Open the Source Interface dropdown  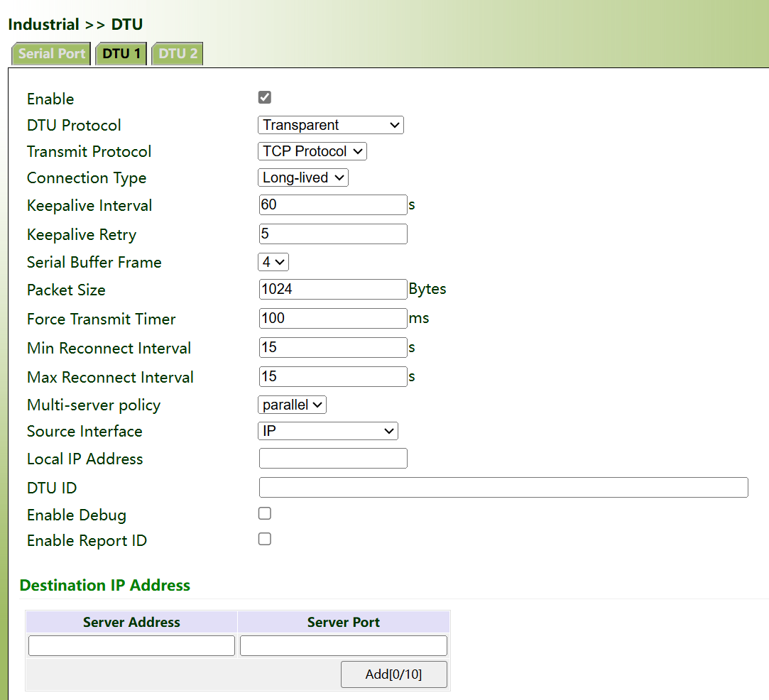point(327,431)
